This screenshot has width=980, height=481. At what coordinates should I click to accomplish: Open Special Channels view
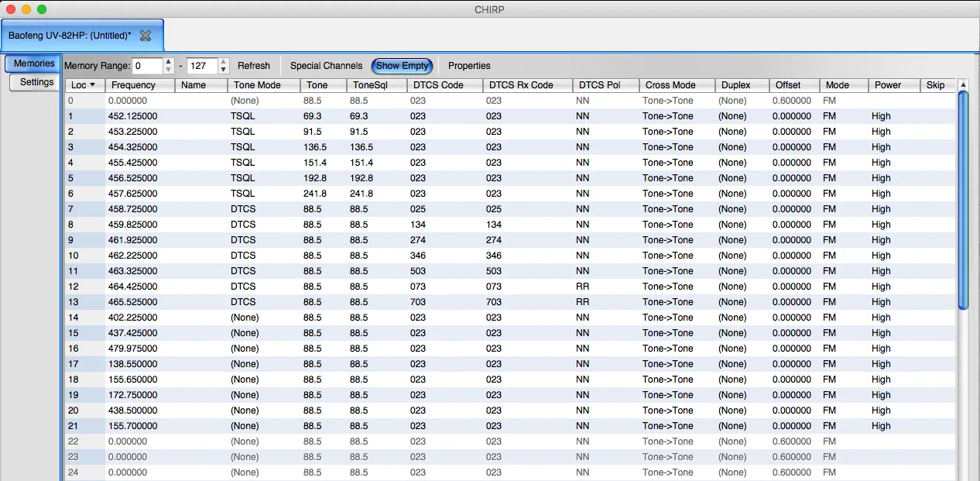click(326, 66)
